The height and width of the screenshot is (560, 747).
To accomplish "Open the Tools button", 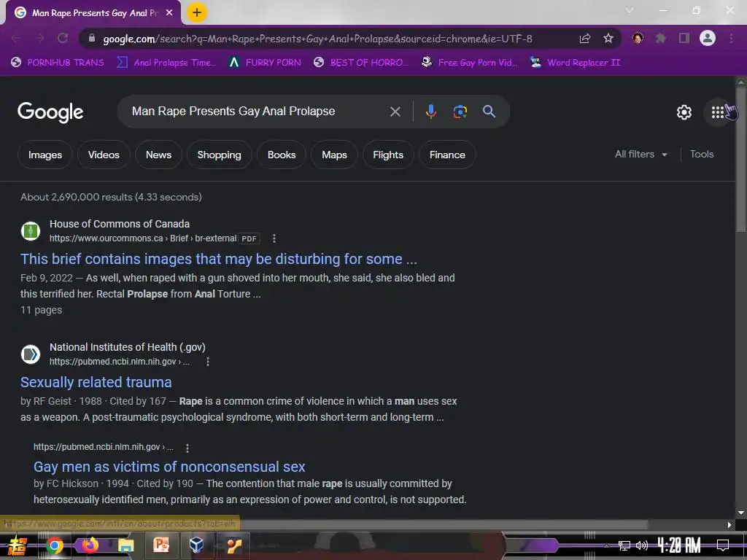I will [x=702, y=155].
